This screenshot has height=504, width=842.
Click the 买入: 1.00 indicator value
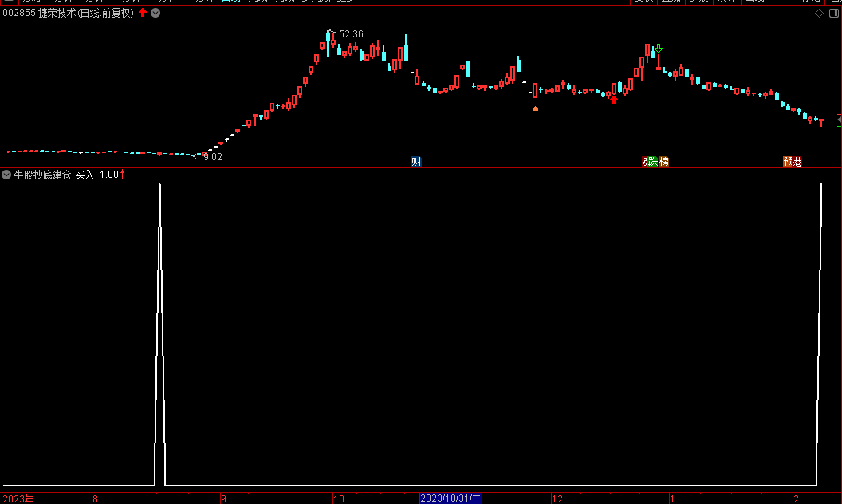pos(96,175)
